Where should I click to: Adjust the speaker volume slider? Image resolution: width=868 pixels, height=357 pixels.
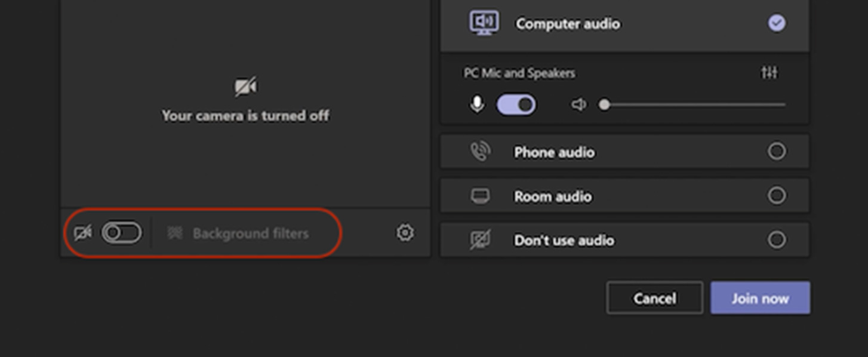604,104
